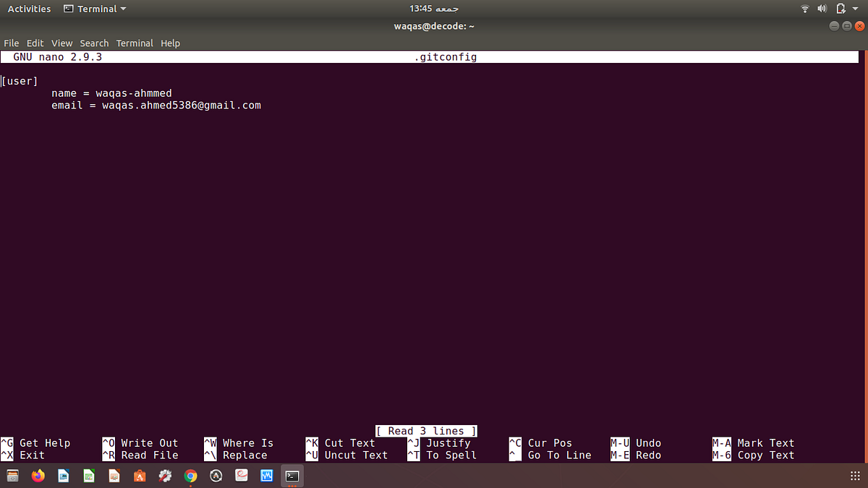
Task: Click the 'M-A Mark Text' shortcut
Action: [x=754, y=443]
